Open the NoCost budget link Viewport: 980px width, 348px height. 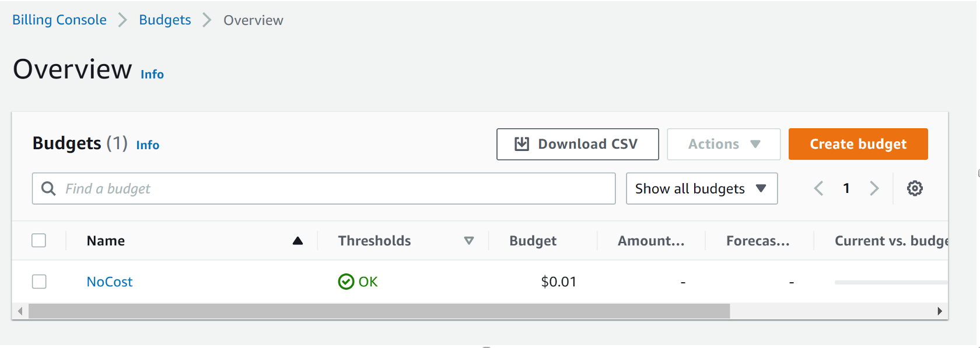point(110,282)
